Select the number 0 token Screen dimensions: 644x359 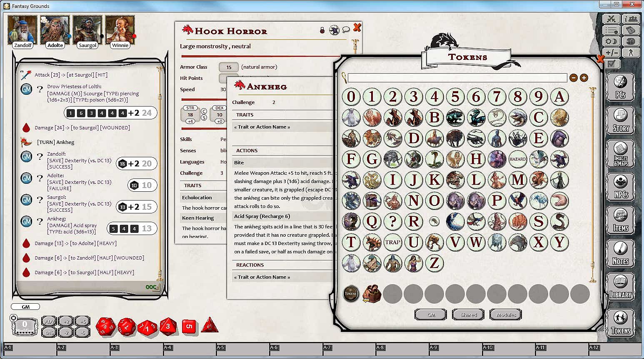(x=351, y=97)
